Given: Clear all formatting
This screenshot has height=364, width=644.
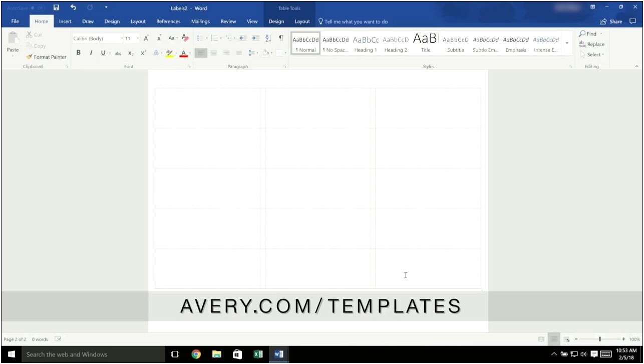Looking at the screenshot, I should [185, 38].
